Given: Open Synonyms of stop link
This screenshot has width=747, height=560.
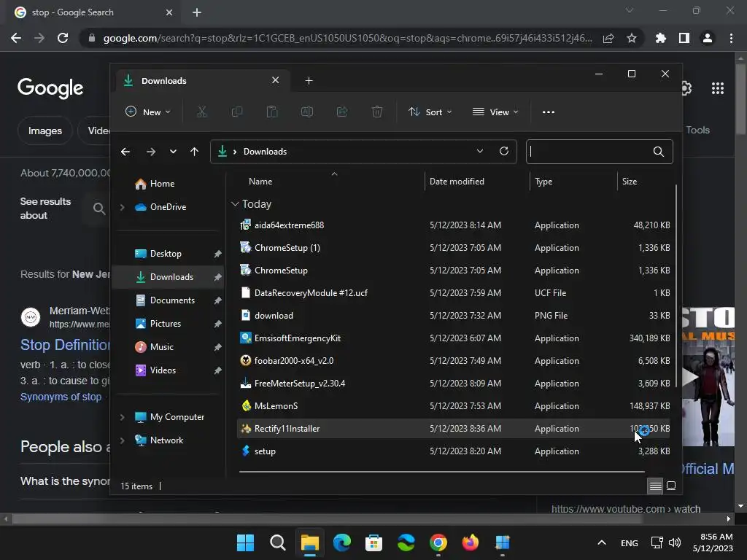Looking at the screenshot, I should [61, 397].
